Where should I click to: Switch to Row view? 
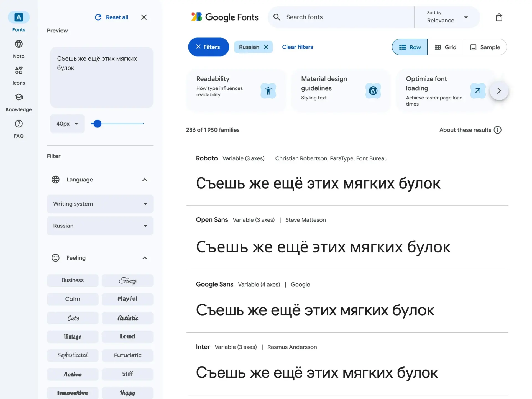[x=410, y=47]
